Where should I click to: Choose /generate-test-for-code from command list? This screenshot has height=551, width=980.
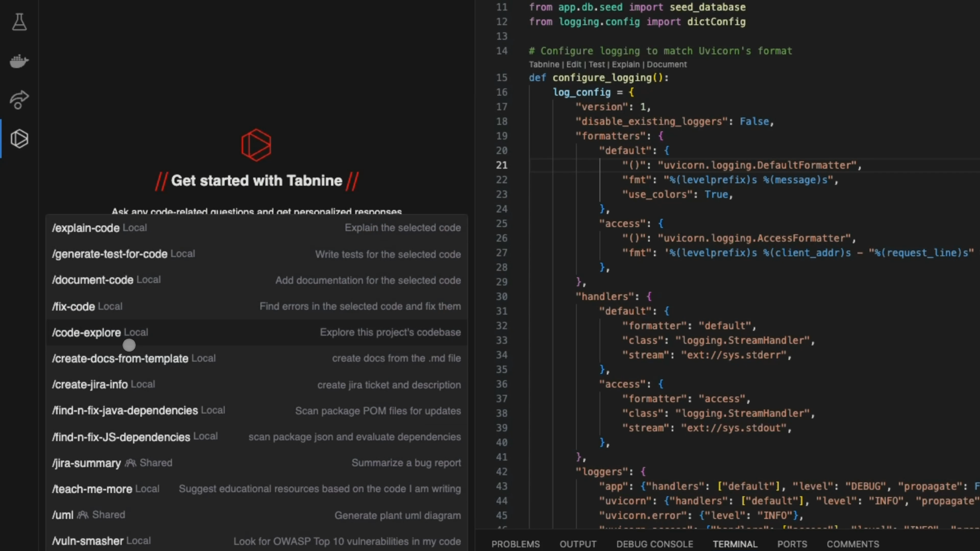[110, 254]
